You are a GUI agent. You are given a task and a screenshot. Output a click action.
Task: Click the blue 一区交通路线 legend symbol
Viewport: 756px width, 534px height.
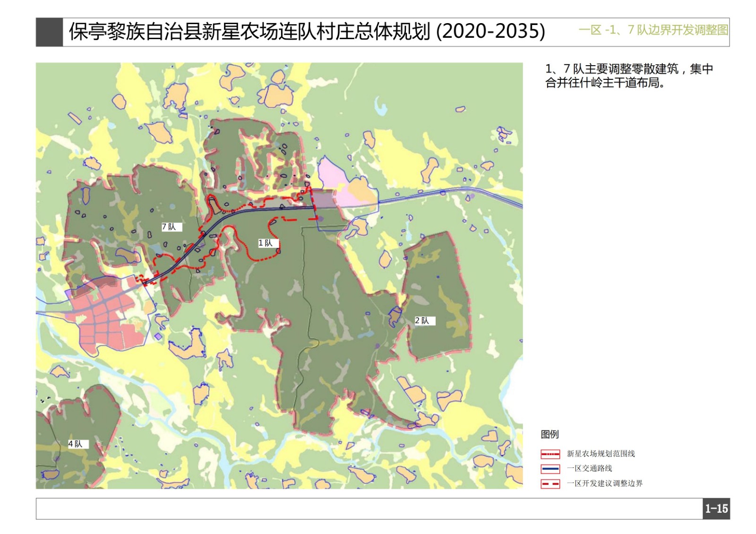point(550,469)
